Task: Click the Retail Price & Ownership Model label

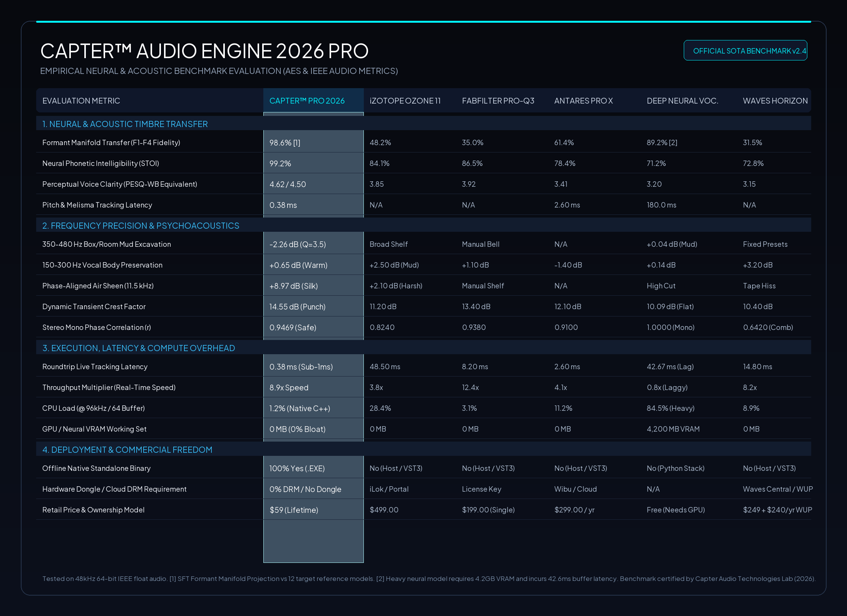Action: click(x=94, y=510)
